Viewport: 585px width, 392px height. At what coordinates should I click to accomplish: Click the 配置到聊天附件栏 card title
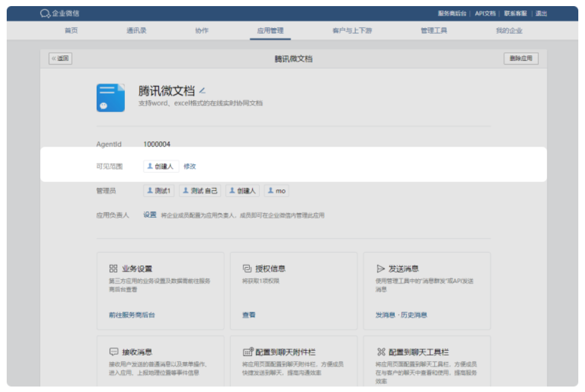click(285, 352)
